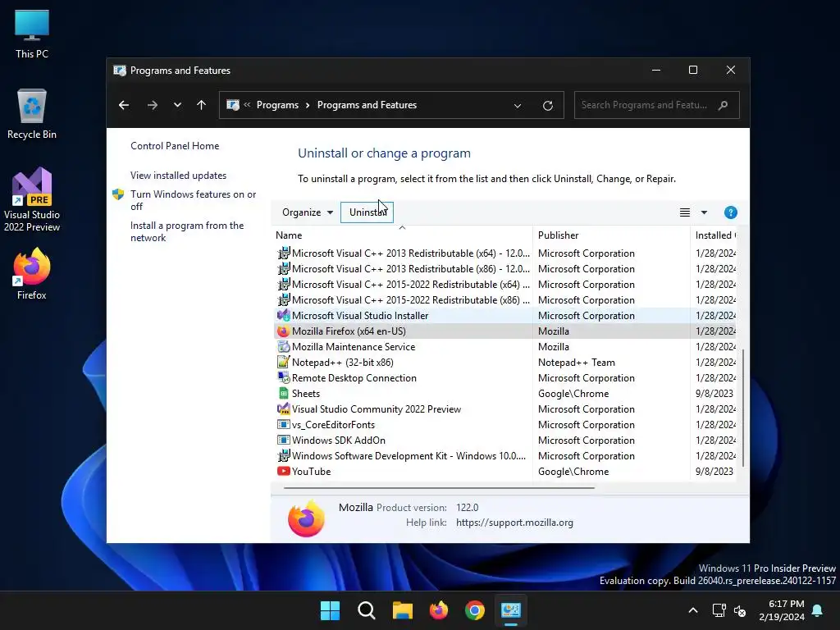
Task: Select the Sheets program entry
Action: coord(505,393)
